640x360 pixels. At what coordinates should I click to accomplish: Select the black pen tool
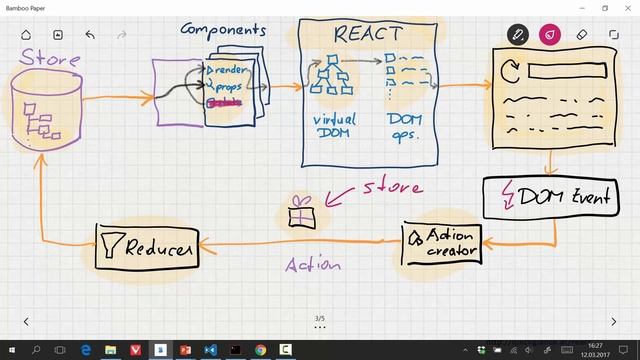click(518, 34)
